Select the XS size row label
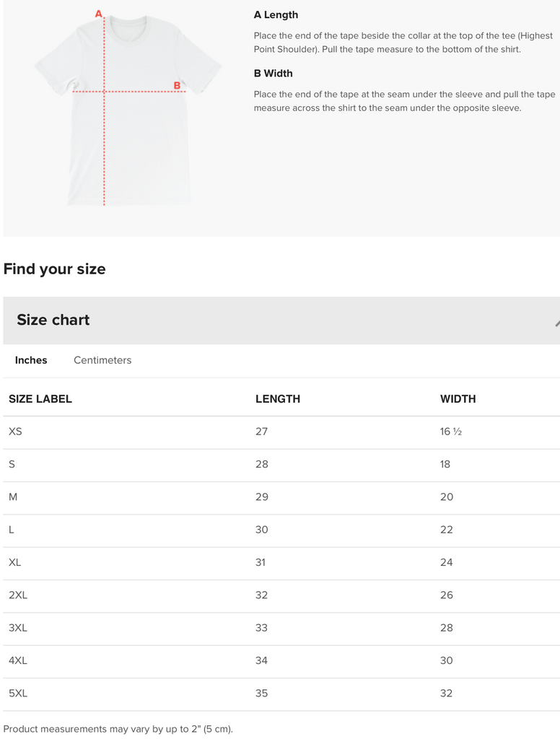Screen dimensions: 560x739 click(x=15, y=432)
